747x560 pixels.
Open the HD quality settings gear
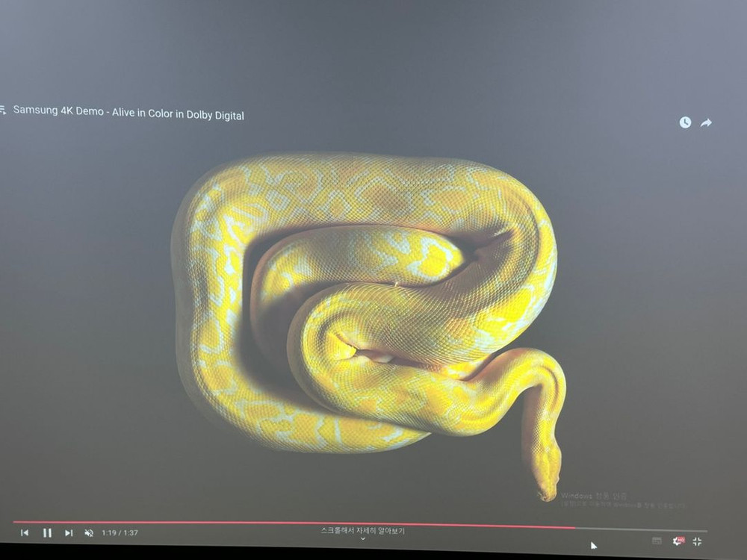click(678, 541)
